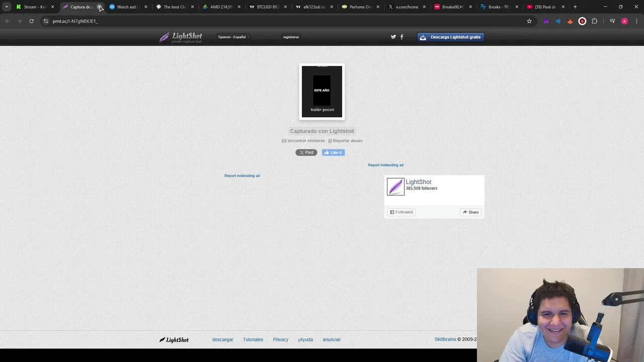Open the MetaMask fox extension
644x362 pixels.
tap(570, 21)
